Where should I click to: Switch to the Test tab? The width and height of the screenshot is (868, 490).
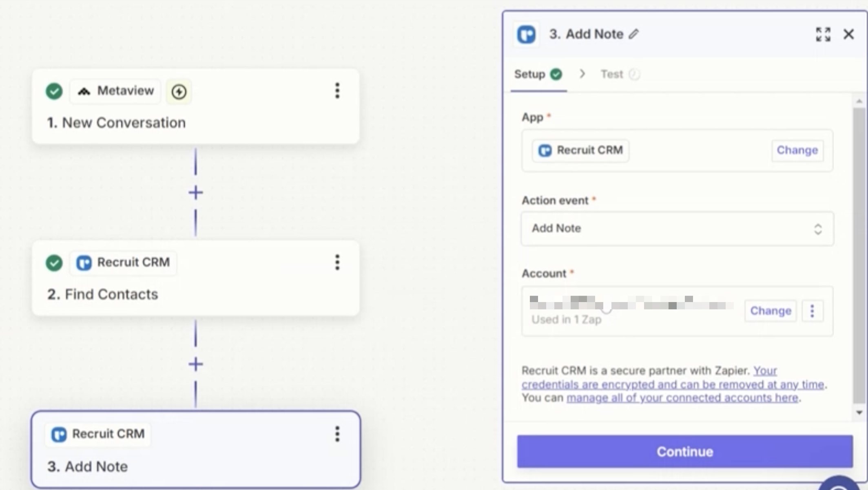coord(612,74)
